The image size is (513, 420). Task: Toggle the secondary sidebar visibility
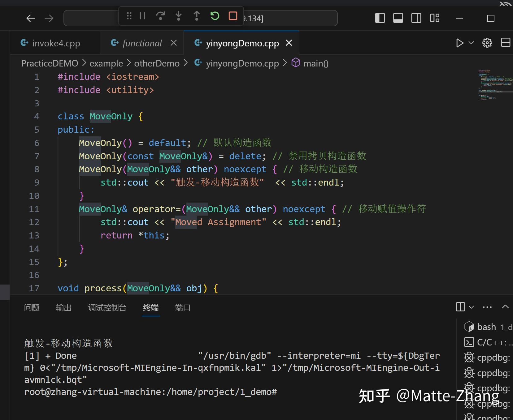[416, 18]
